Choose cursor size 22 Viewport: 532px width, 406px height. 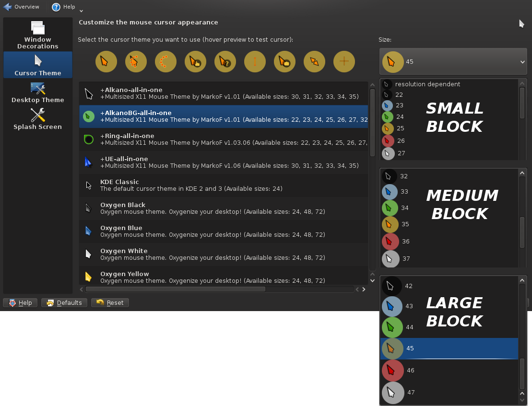pyautogui.click(x=449, y=94)
